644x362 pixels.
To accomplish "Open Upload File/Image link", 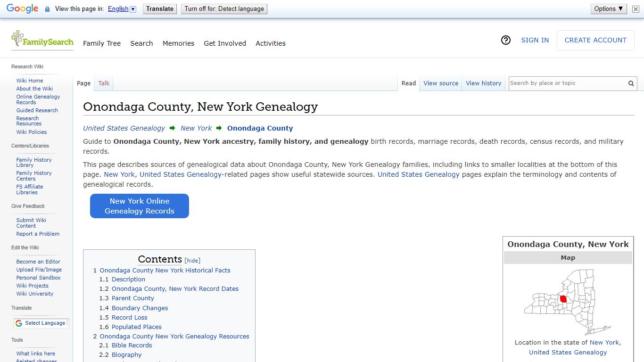I will click(39, 270).
